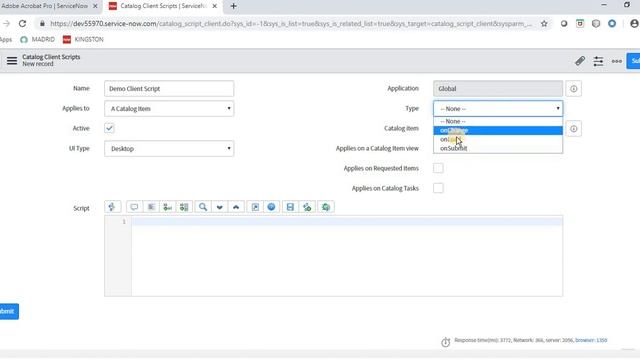The image size is (640, 360).
Task: Bookmark this page with star icon
Action: point(544,24)
